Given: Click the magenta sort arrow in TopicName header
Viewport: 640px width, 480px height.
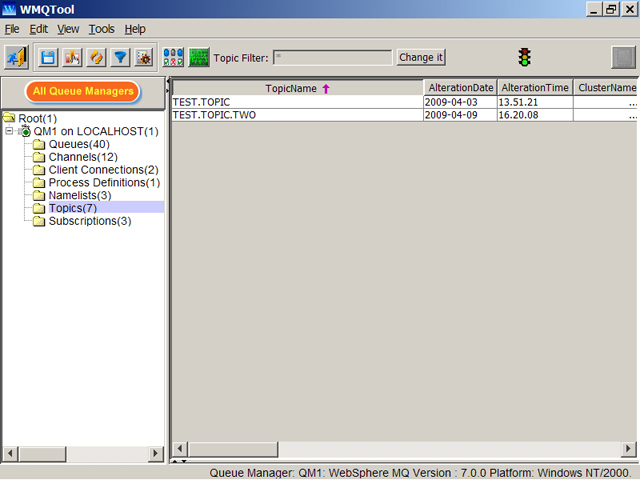Looking at the screenshot, I should 326,89.
